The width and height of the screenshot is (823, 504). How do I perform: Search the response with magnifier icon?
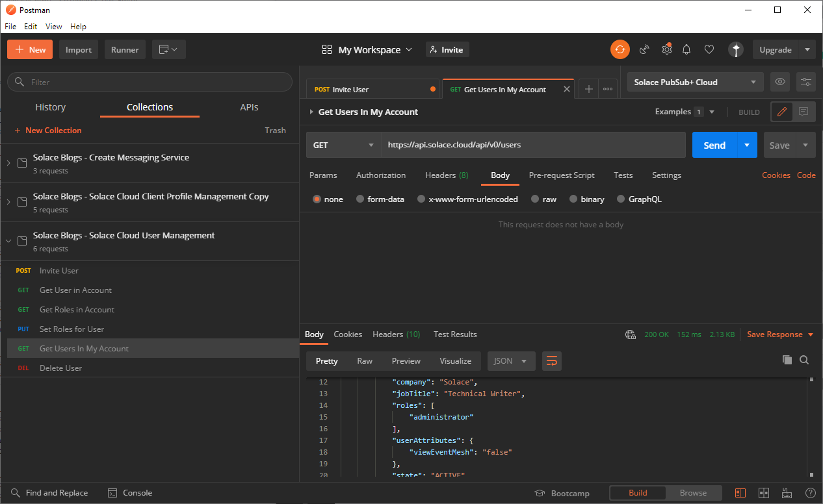click(x=804, y=360)
